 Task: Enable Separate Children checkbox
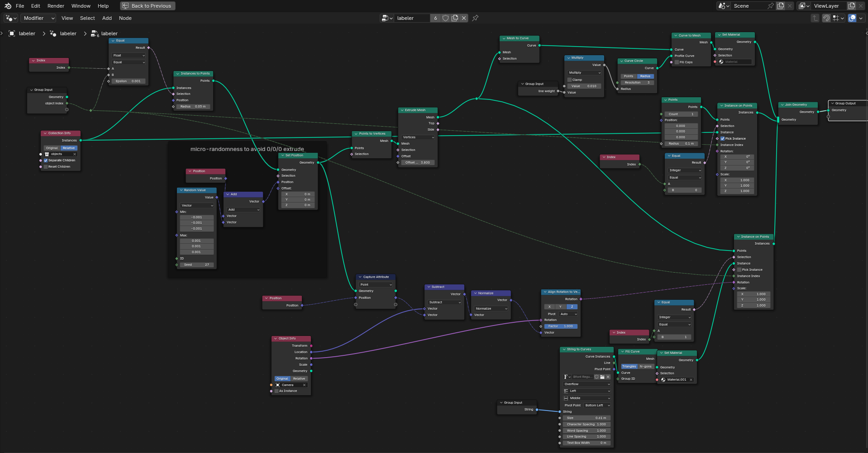pos(46,160)
